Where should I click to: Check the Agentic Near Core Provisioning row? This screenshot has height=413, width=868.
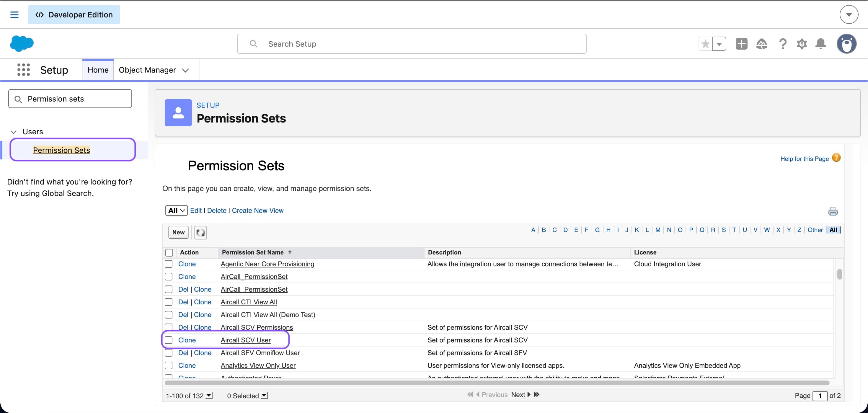(169, 264)
